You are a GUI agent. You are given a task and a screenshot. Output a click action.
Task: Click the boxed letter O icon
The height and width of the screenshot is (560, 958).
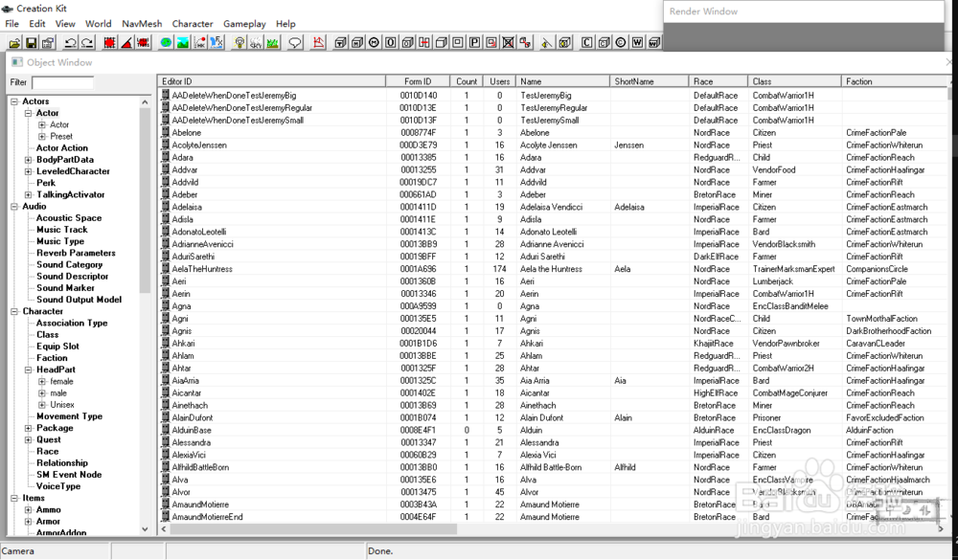(391, 42)
